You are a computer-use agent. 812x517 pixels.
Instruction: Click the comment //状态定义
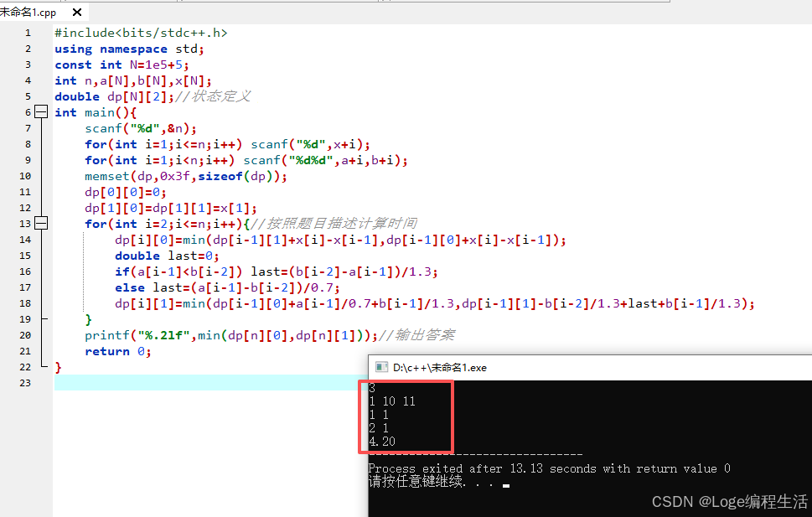tap(213, 96)
